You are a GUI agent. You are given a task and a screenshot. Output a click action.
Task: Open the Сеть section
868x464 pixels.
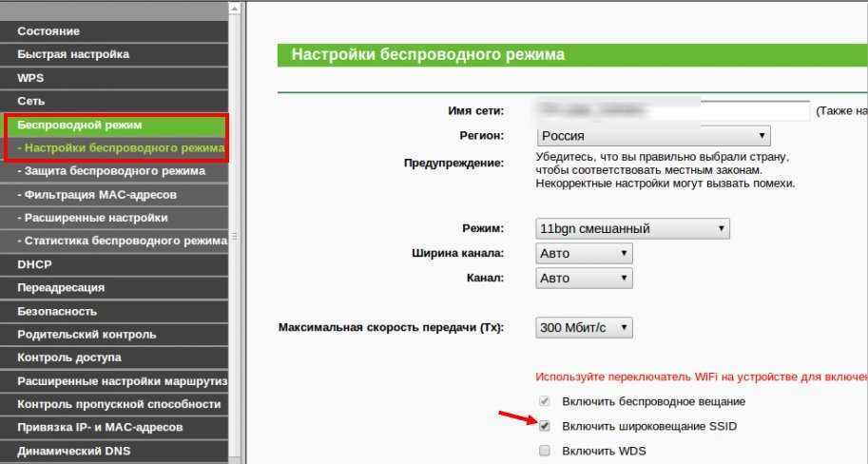[x=113, y=102]
